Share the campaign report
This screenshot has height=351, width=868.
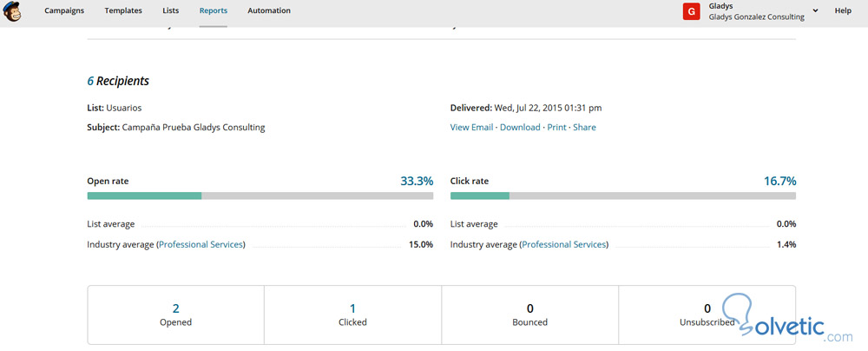tap(584, 128)
